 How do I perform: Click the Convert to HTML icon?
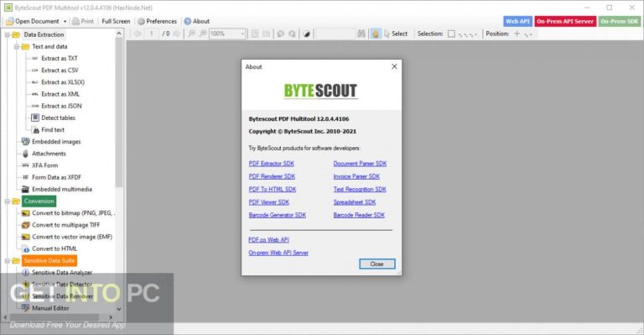coord(25,249)
